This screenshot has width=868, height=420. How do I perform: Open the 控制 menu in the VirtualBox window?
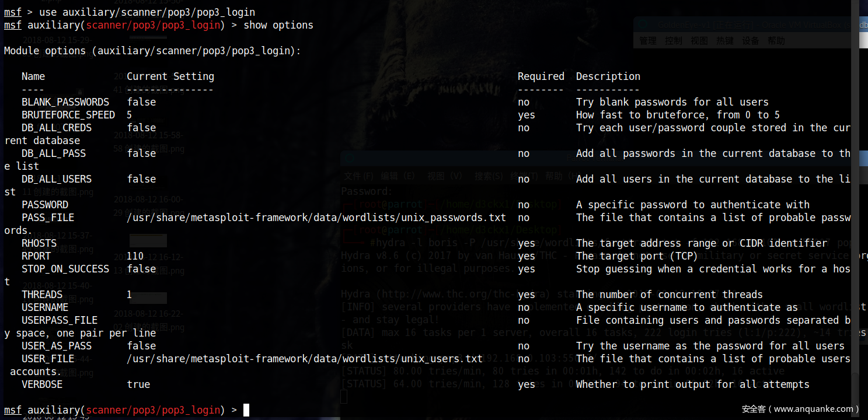(674, 41)
